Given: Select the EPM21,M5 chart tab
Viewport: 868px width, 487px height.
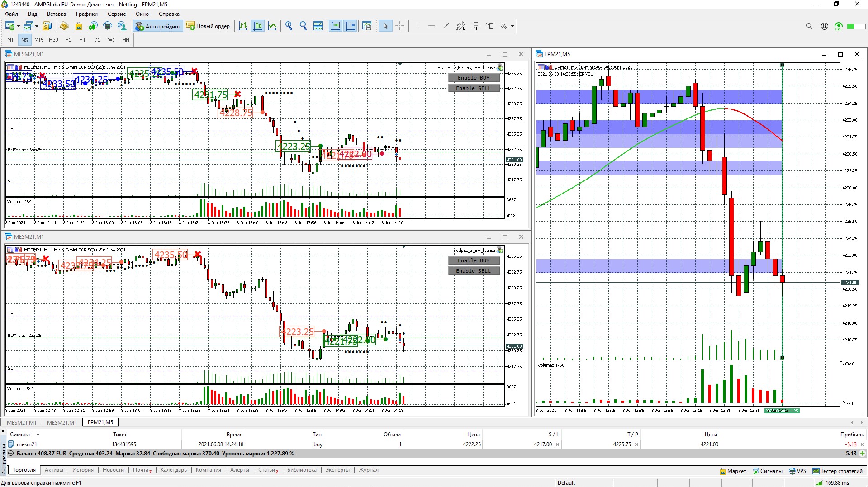Looking at the screenshot, I should click(x=100, y=422).
